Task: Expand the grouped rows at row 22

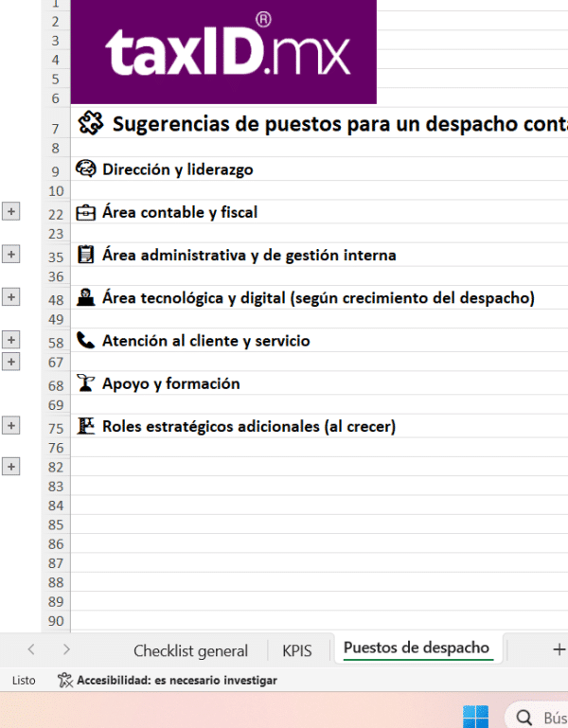Action: click(11, 212)
